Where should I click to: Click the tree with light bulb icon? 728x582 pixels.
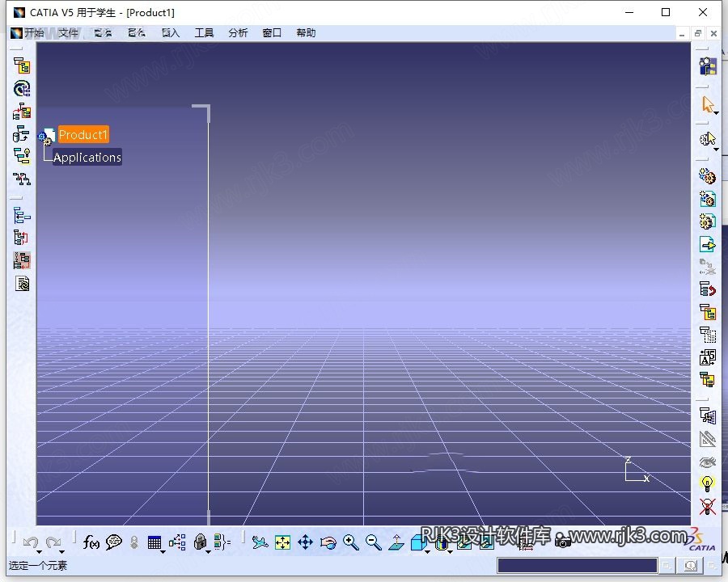point(22,156)
